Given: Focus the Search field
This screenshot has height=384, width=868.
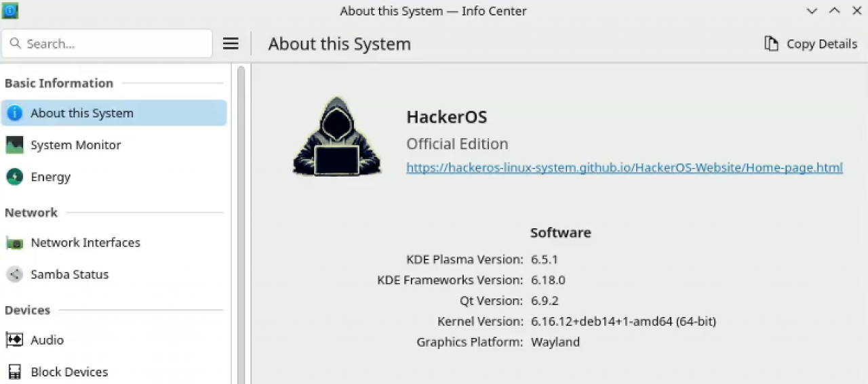Looking at the screenshot, I should pyautogui.click(x=107, y=44).
